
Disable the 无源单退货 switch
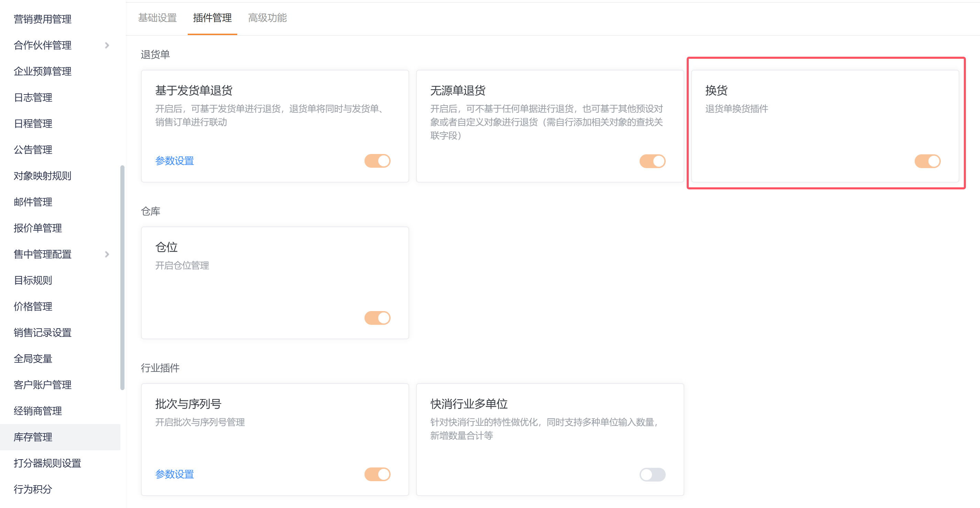(652, 161)
